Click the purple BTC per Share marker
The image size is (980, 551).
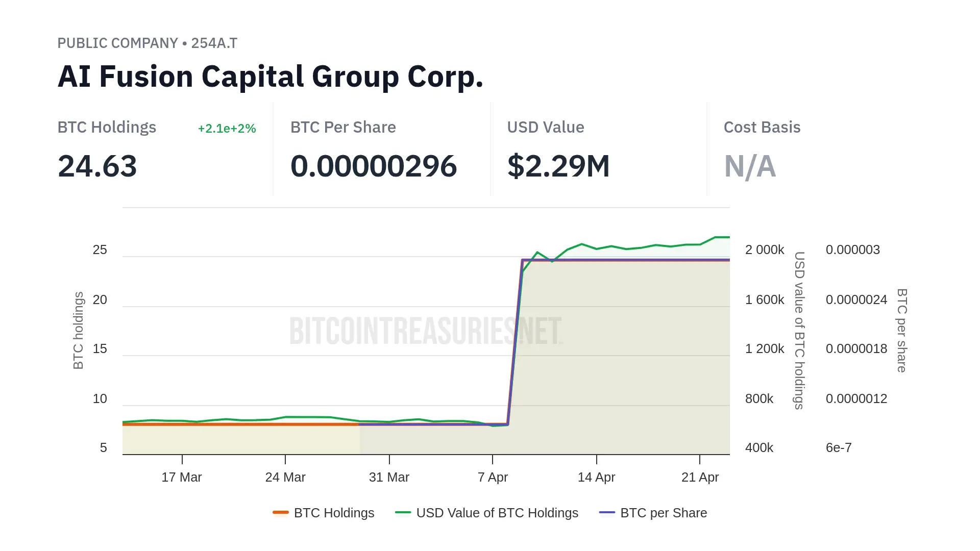click(x=607, y=512)
